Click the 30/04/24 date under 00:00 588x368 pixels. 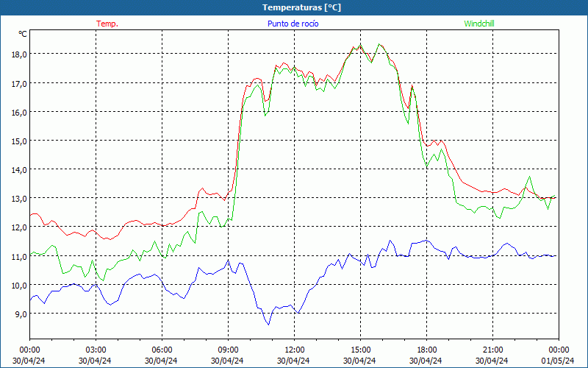29,361
